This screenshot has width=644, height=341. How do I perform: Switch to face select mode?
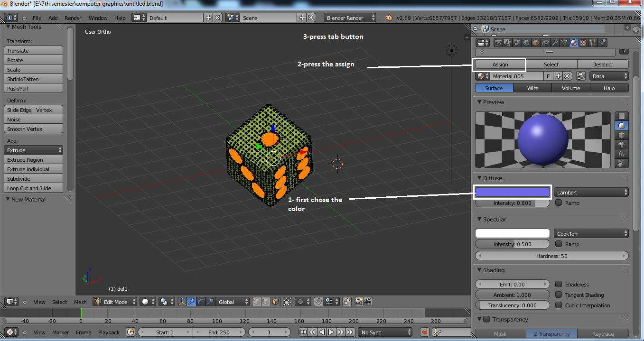coord(274,302)
